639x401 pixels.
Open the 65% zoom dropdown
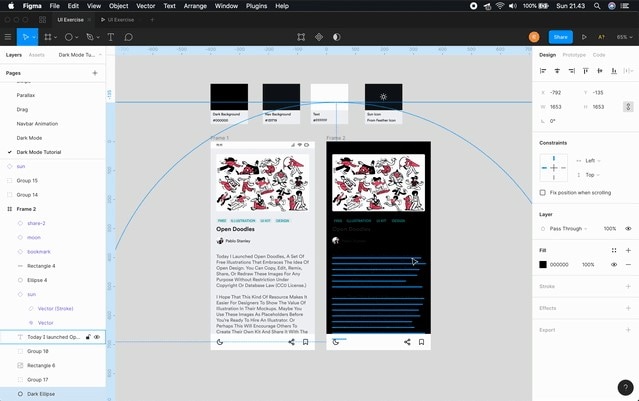click(624, 37)
